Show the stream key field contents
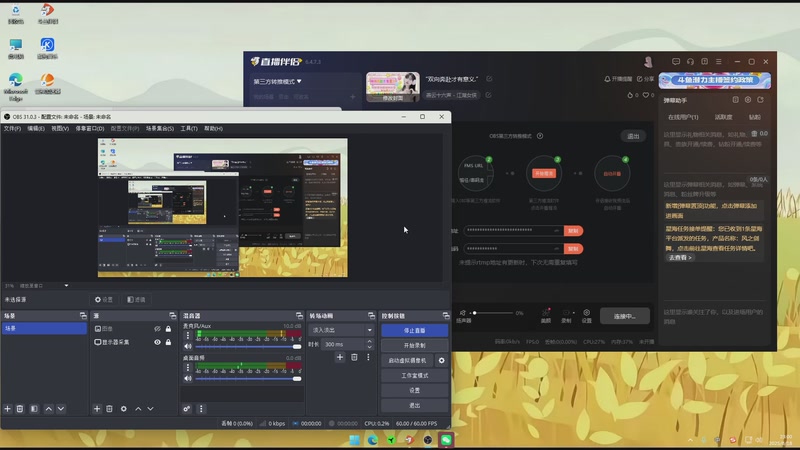This screenshot has width=800, height=450. point(557,248)
